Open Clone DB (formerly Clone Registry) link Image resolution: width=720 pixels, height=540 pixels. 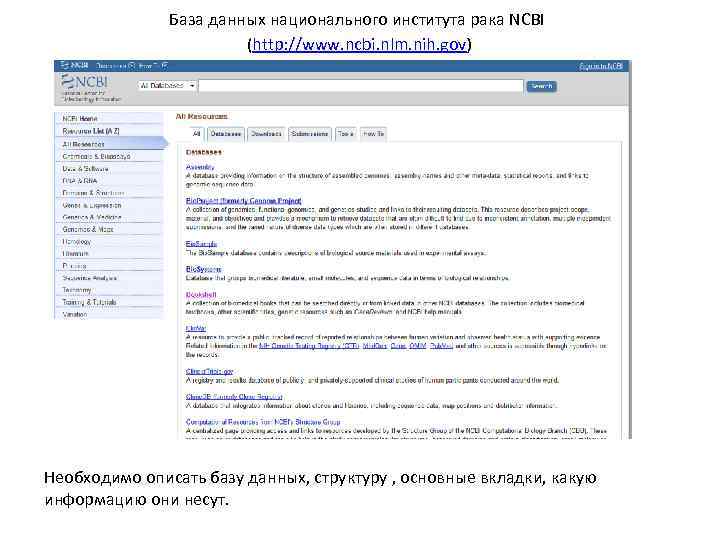pyautogui.click(x=234, y=397)
